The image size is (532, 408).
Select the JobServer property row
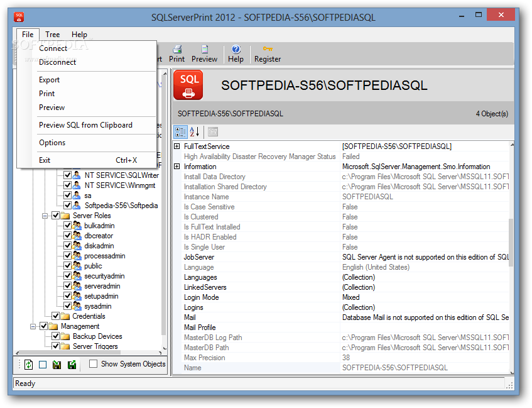341,257
